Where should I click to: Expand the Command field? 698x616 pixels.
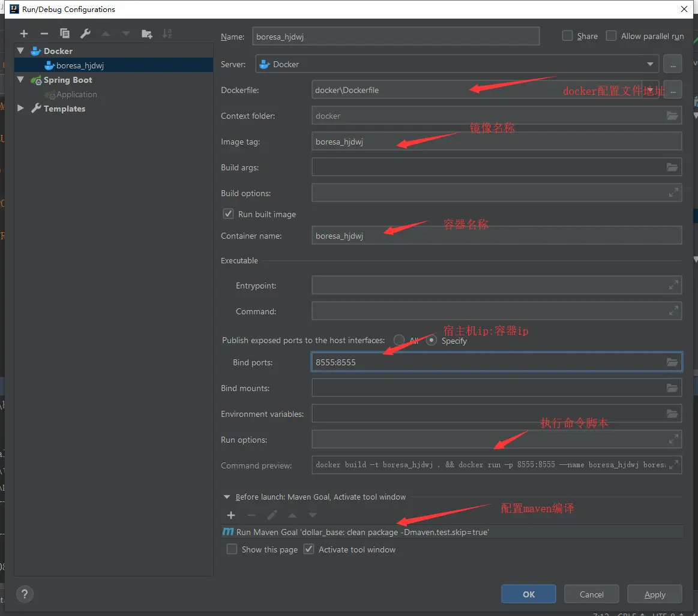point(673,311)
